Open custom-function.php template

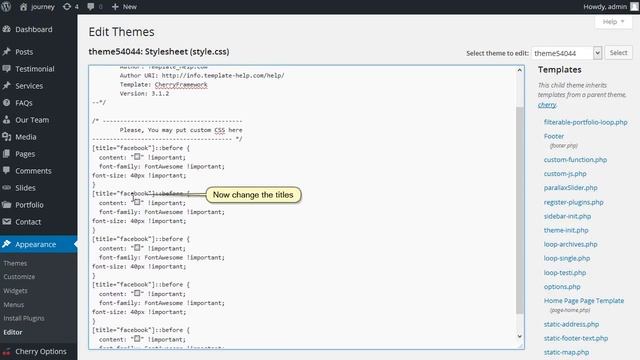tap(575, 160)
